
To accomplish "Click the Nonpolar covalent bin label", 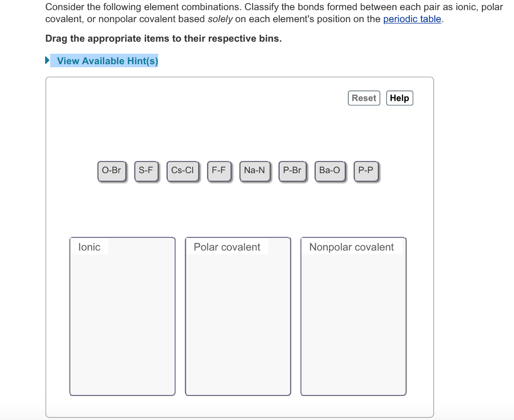I will point(351,247).
